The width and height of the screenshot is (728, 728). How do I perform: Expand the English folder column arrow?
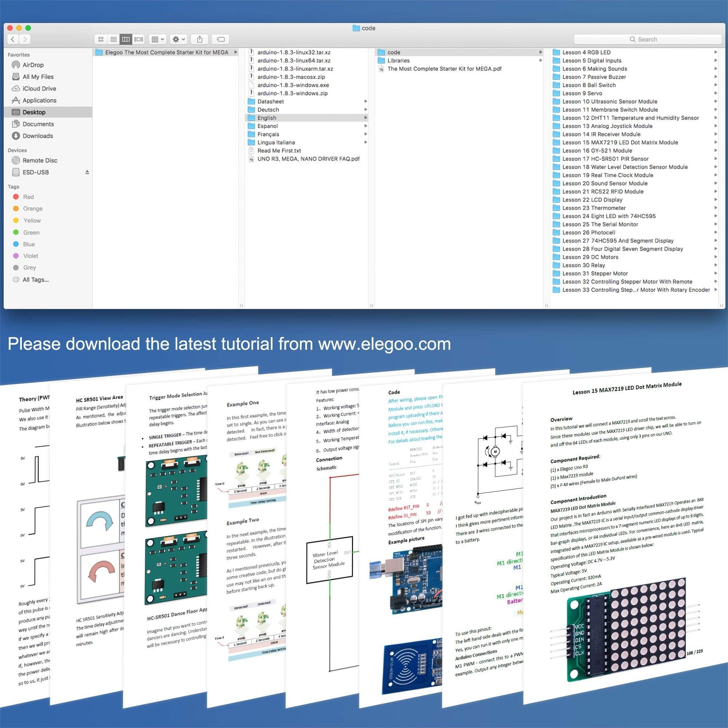click(365, 118)
